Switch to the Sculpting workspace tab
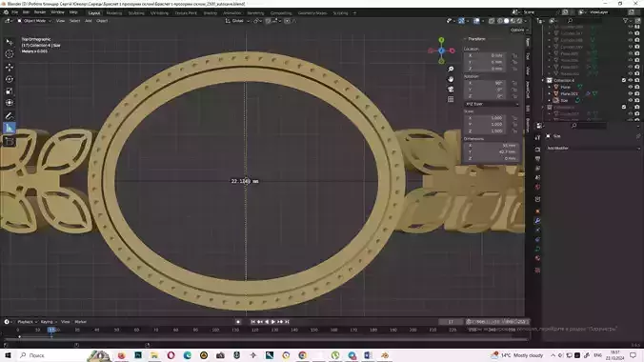The image size is (644, 362). click(136, 13)
